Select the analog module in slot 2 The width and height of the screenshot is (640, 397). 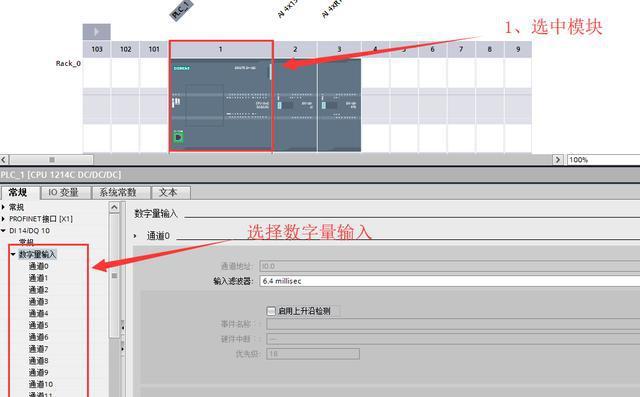click(x=295, y=105)
